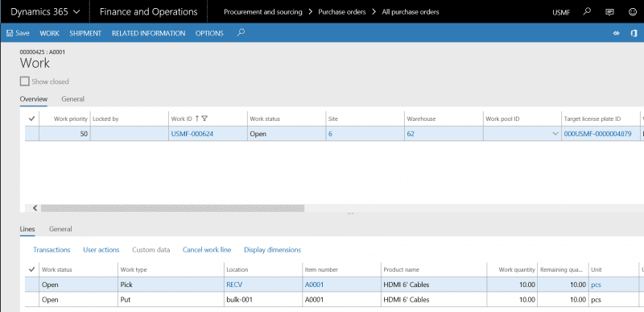Click the USMF company selector
Image resolution: width=644 pixels, height=312 pixels.
tap(561, 12)
